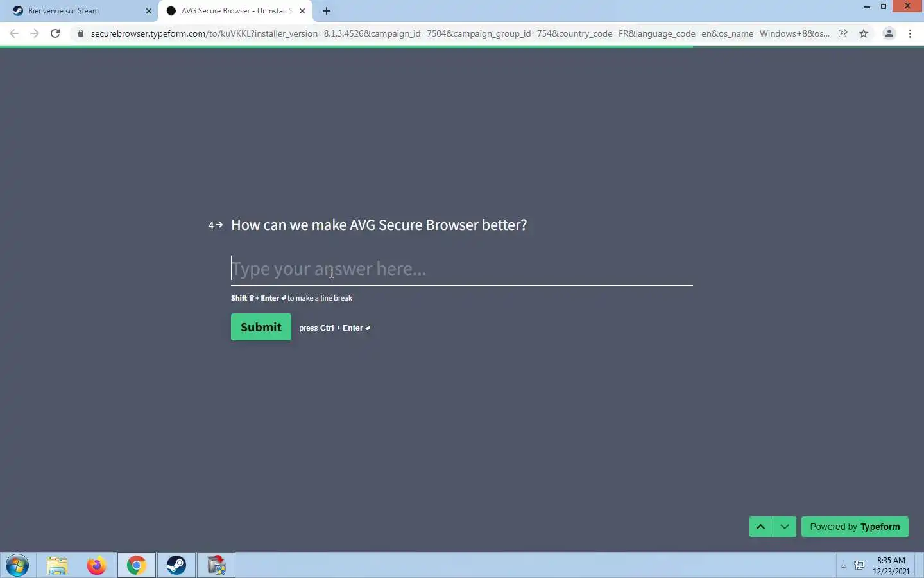The image size is (924, 578).
Task: Click the browser forward arrow
Action: pyautogui.click(x=35, y=33)
